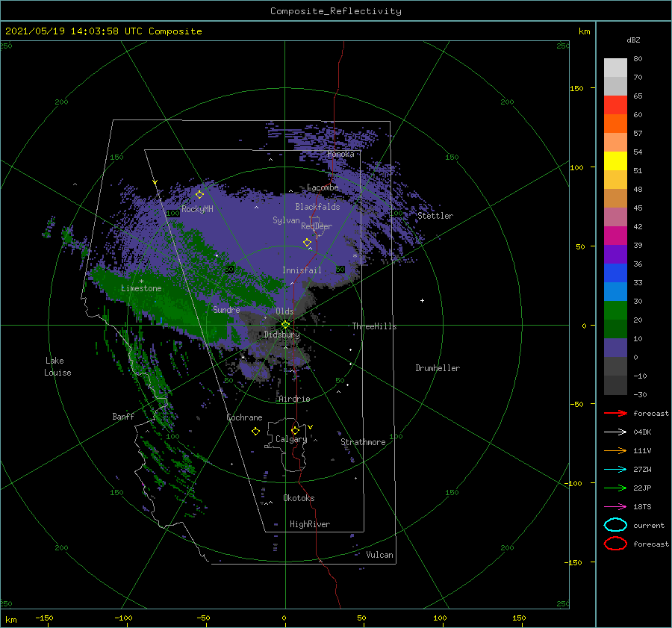Image resolution: width=672 pixels, height=628 pixels.
Task: Click green swatch between 30 and 20 dBZ
Action: tap(615, 310)
